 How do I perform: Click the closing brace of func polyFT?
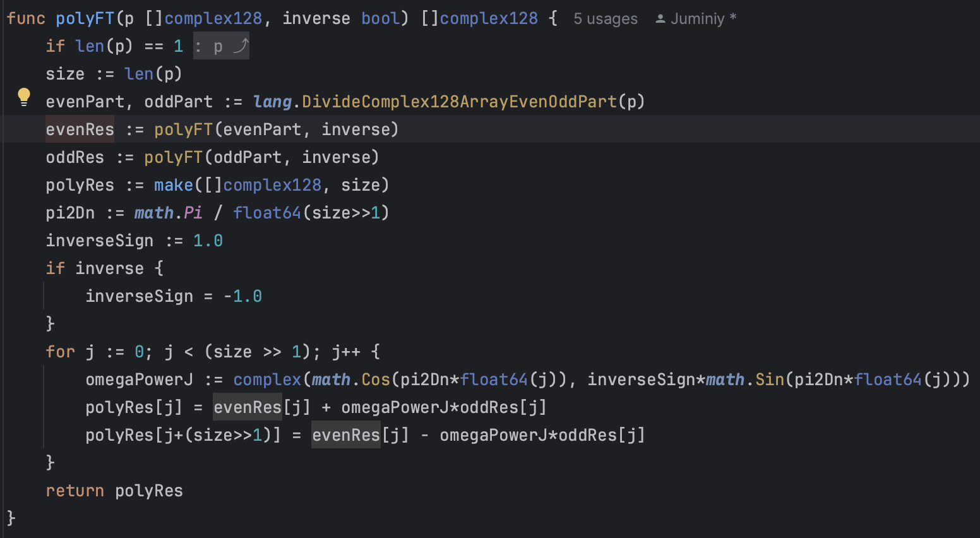(11, 518)
